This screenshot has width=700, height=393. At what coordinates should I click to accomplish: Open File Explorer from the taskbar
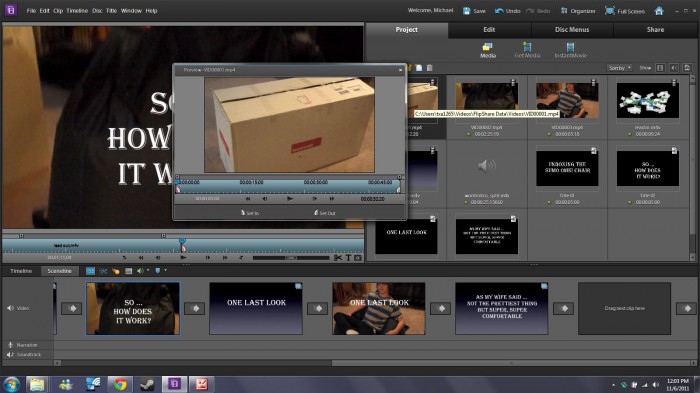(37, 384)
